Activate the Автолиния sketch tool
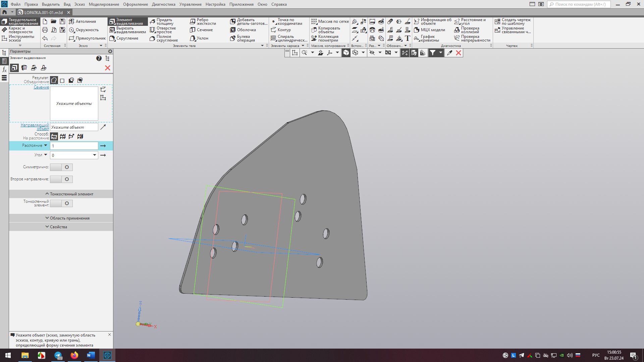Screen dimensions: 644x362 [x=83, y=21]
